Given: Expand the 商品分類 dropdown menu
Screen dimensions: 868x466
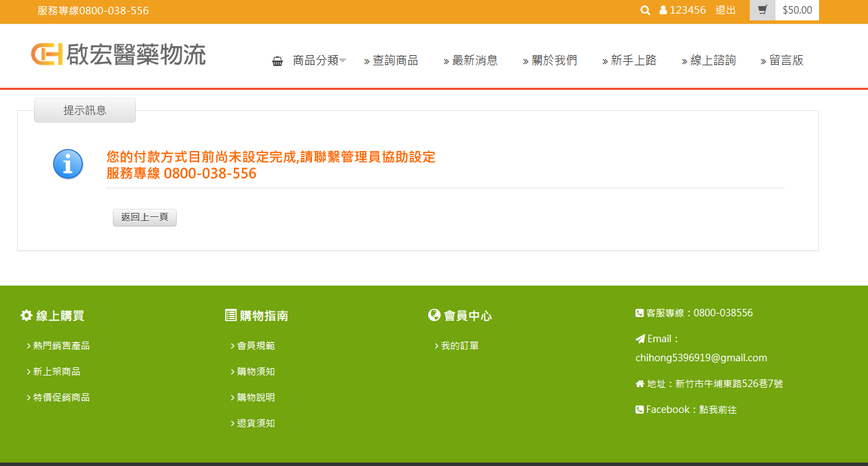Looking at the screenshot, I should (x=318, y=61).
